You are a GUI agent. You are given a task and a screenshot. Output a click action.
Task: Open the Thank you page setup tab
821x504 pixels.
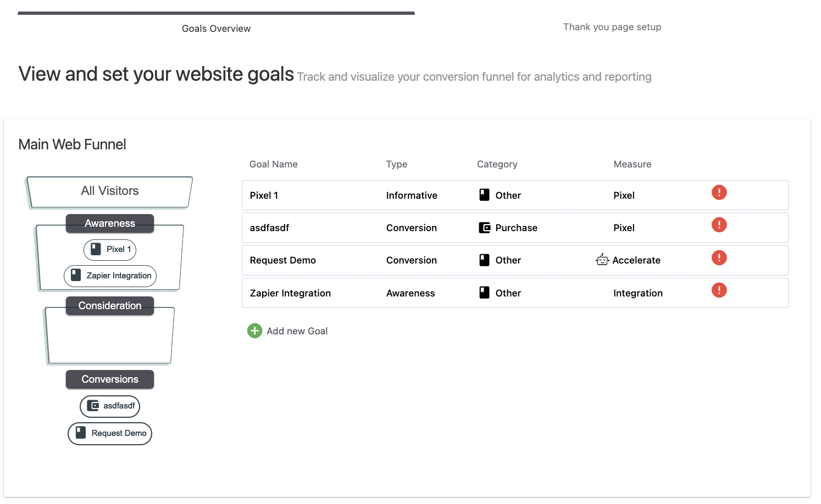tap(612, 27)
